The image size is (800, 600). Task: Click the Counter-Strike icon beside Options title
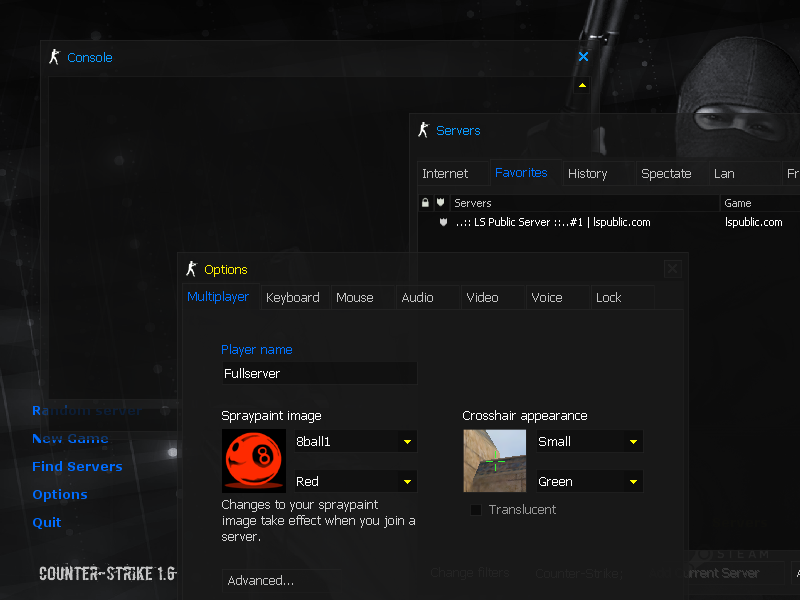192,269
